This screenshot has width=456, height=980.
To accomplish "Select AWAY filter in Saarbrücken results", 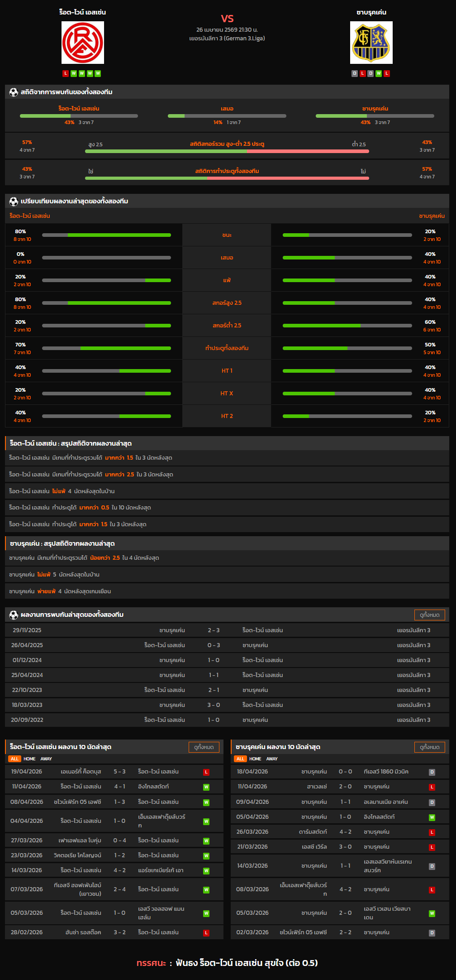I will pyautogui.click(x=272, y=759).
